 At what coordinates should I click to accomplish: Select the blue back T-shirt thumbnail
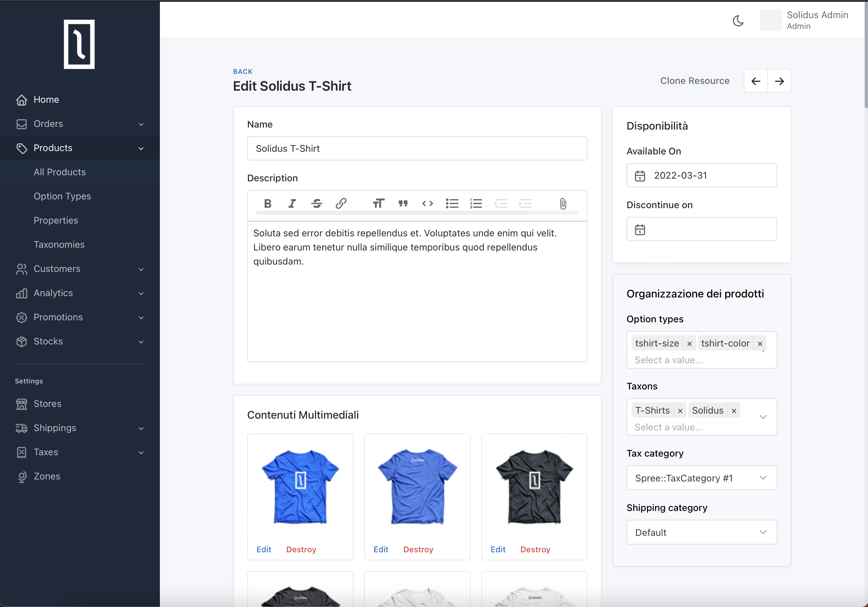(x=417, y=486)
